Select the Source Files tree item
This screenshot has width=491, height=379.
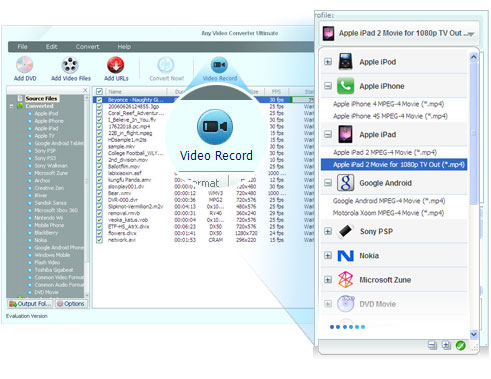pyautogui.click(x=41, y=98)
